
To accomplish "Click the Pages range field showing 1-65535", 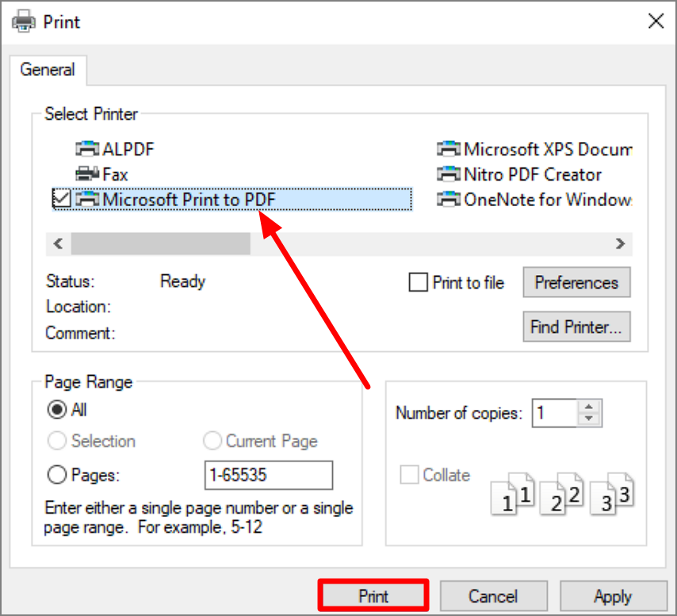I will pos(269,475).
